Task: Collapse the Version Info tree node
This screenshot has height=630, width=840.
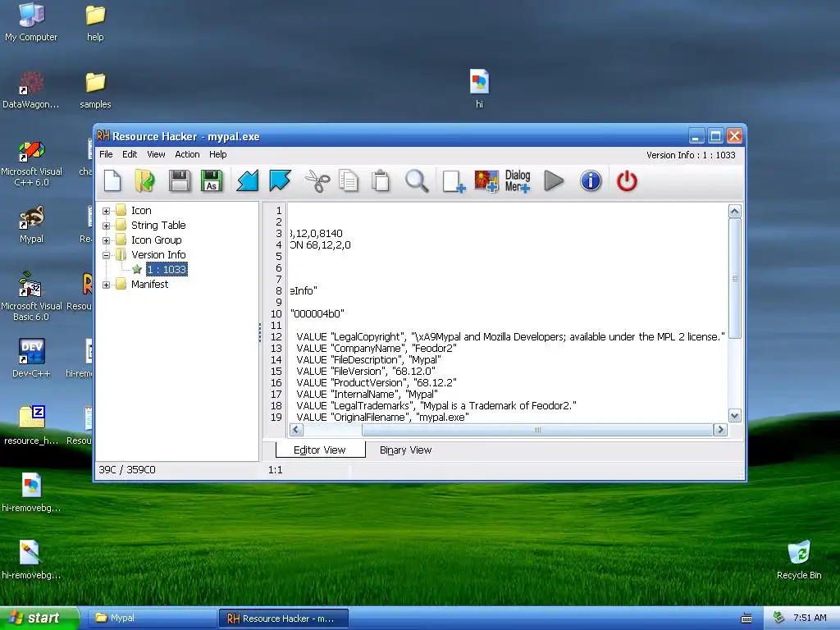Action: pos(106,256)
